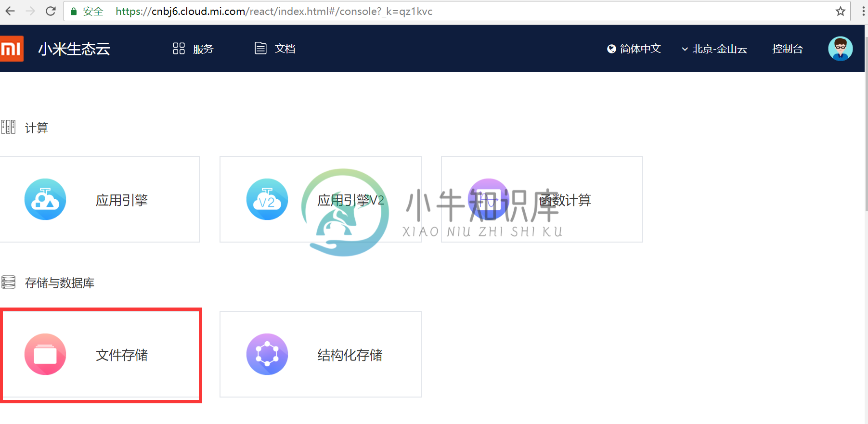868x424 pixels.
Task: Open the 文档 menu item
Action: point(285,49)
